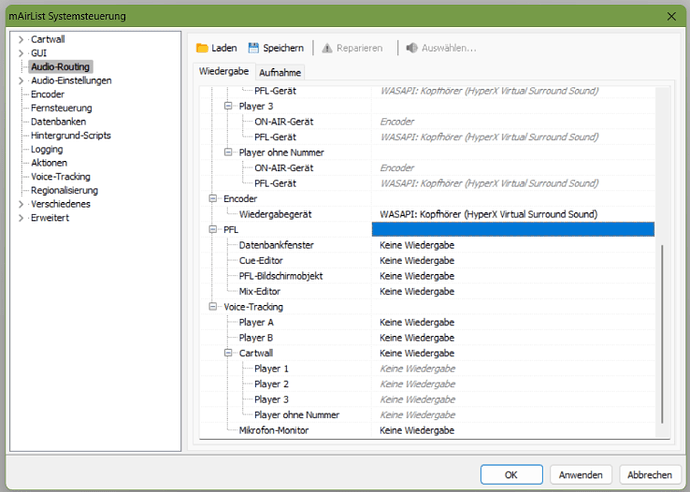Select the Cue-Editor row
Screen dimensions: 690x492
[x=261, y=261]
